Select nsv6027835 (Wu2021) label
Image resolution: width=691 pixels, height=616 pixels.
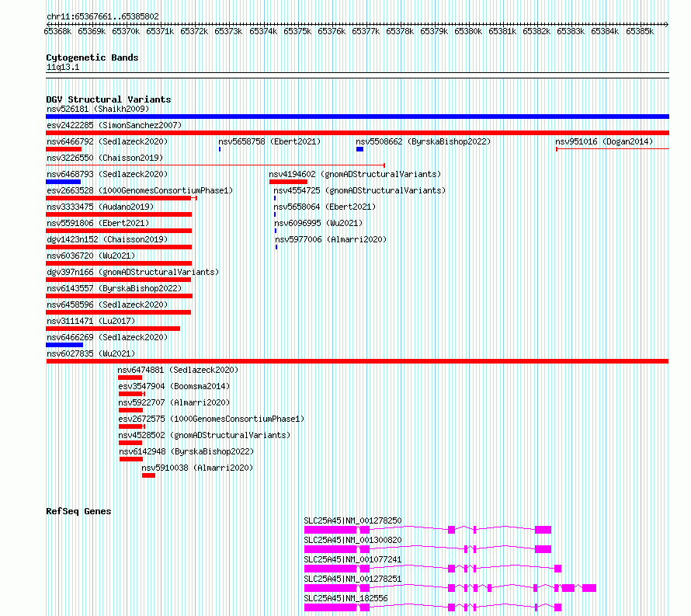pos(91,353)
